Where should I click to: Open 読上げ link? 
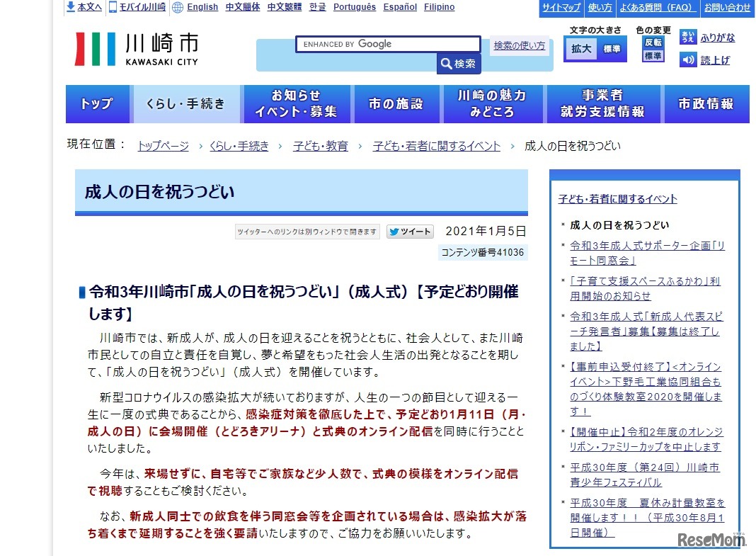714,60
